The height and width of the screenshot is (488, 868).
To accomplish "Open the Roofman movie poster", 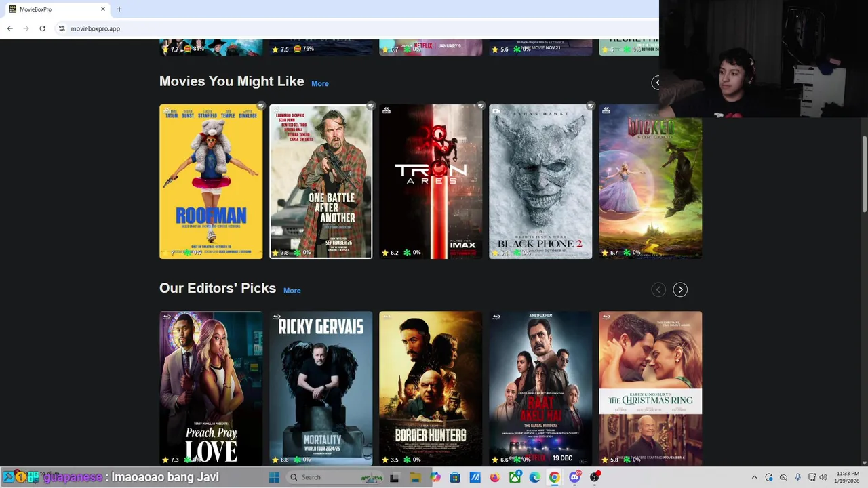I will pyautogui.click(x=211, y=182).
